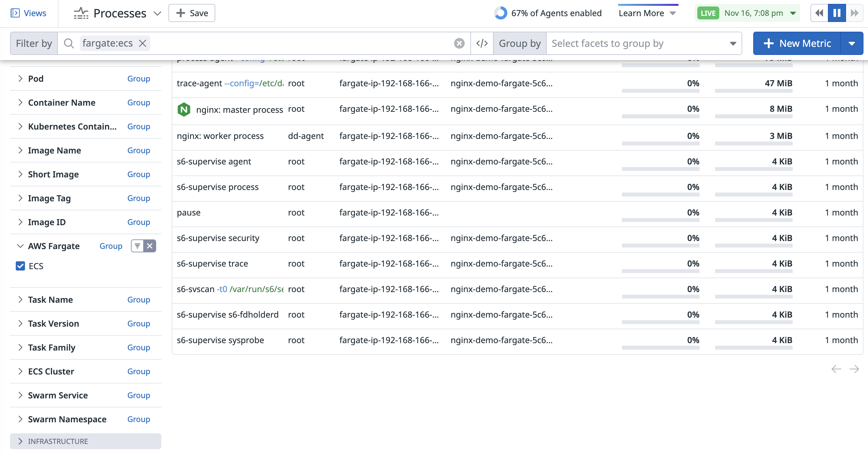Pause the live stream
Screen dimensions: 868x453
837,13
